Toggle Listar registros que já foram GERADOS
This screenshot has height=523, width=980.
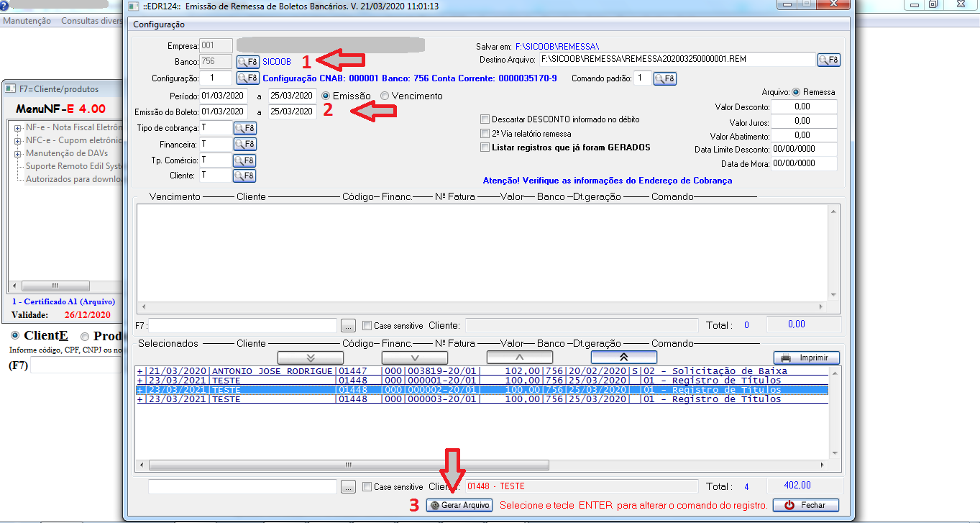pyautogui.click(x=485, y=147)
